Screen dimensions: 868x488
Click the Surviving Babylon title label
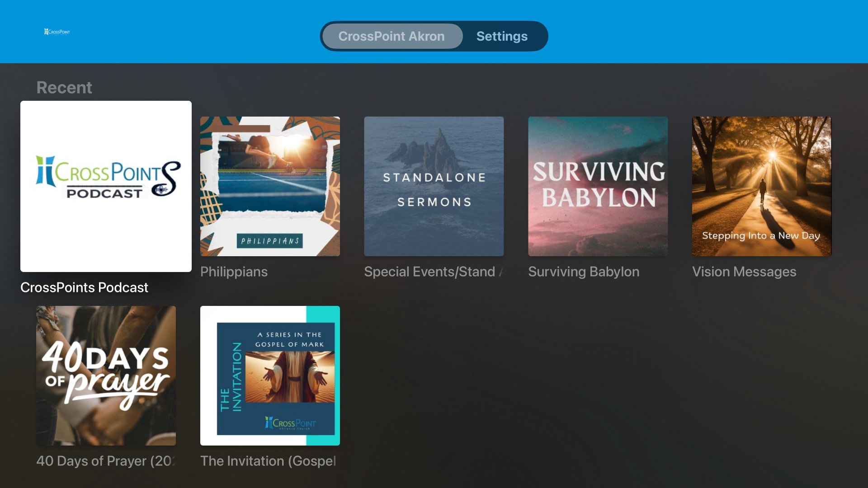pos(584,272)
